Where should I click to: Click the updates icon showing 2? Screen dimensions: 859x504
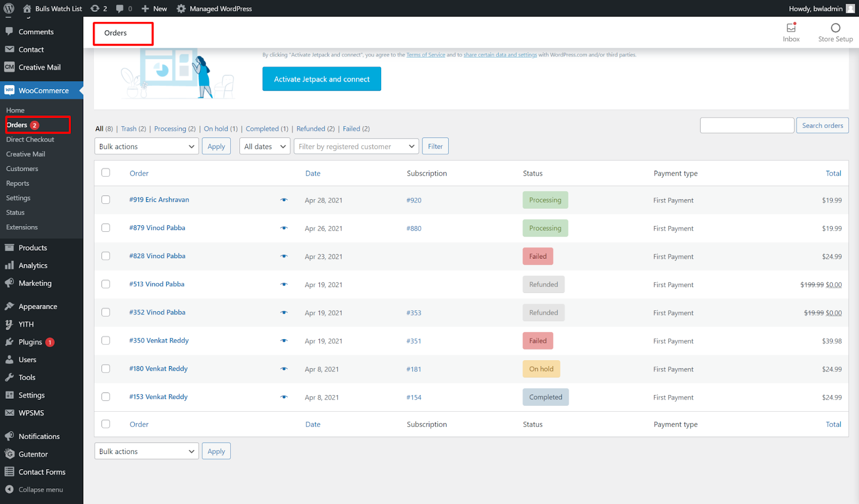point(95,9)
